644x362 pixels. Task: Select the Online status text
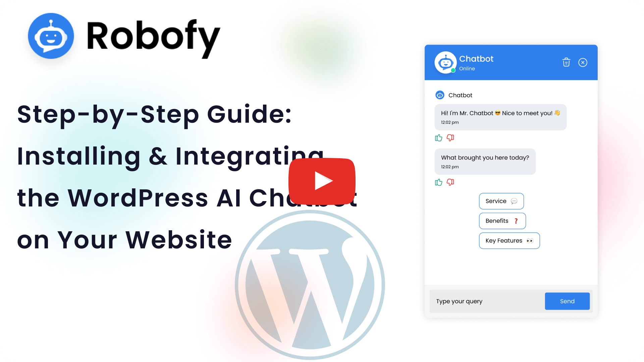(467, 68)
